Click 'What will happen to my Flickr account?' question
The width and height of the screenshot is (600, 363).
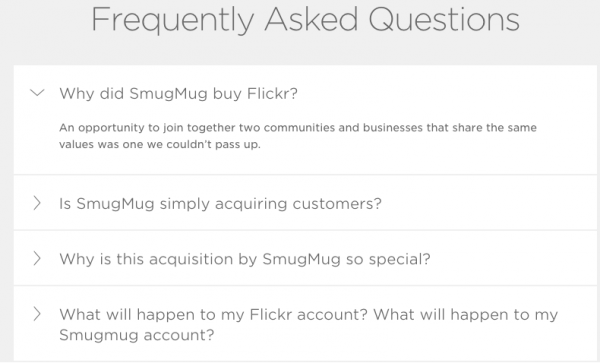(214, 314)
